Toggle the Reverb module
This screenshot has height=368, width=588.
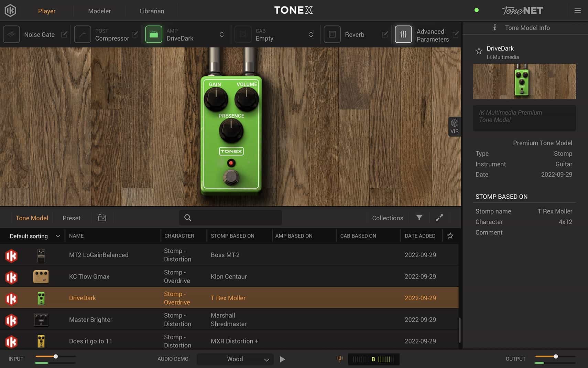click(332, 34)
